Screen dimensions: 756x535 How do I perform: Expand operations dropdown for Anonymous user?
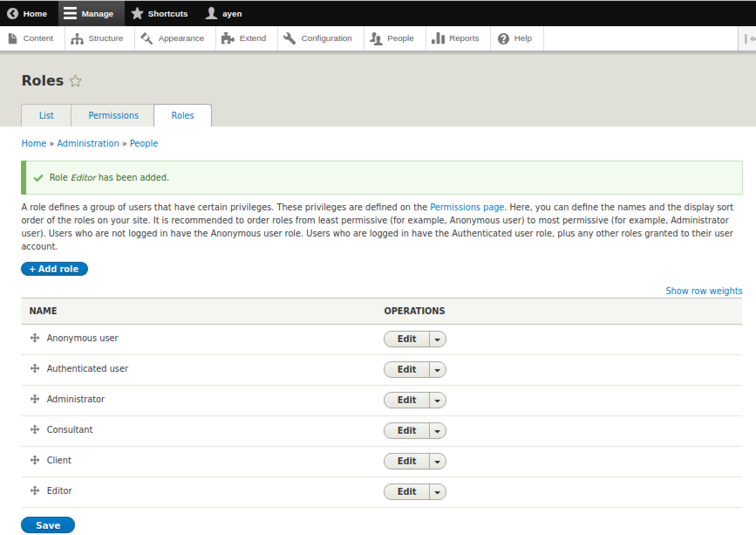click(x=437, y=340)
